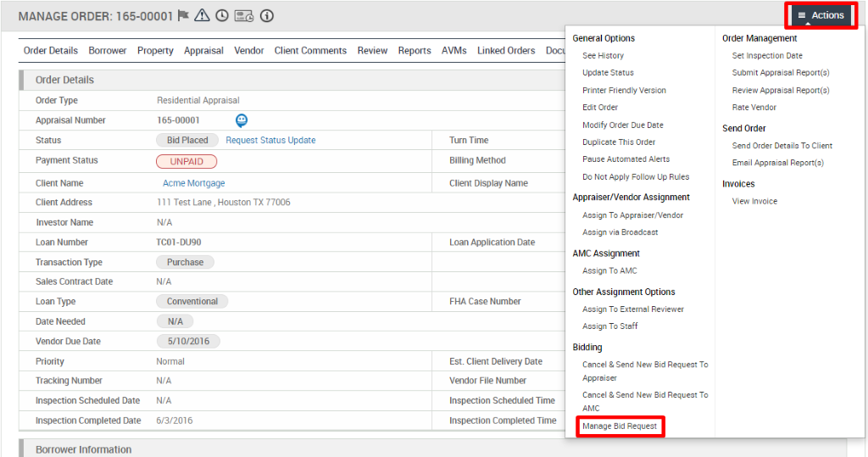Click the flag icon beside the order number

(x=183, y=15)
